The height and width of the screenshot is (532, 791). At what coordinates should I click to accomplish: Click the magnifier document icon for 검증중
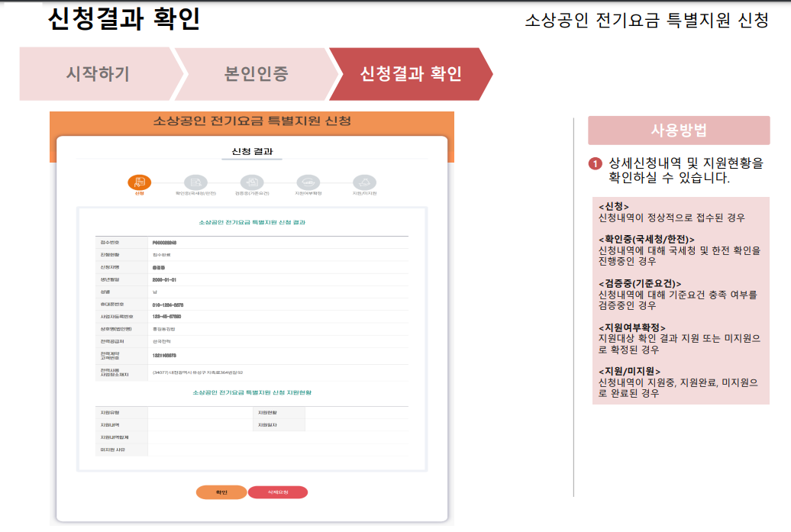pos(253,182)
